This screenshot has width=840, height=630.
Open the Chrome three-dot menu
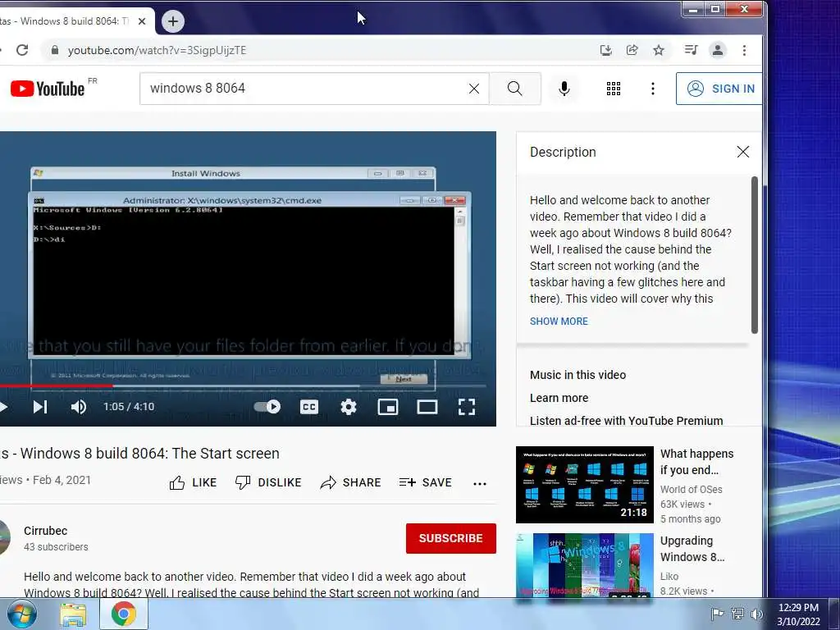coord(744,50)
